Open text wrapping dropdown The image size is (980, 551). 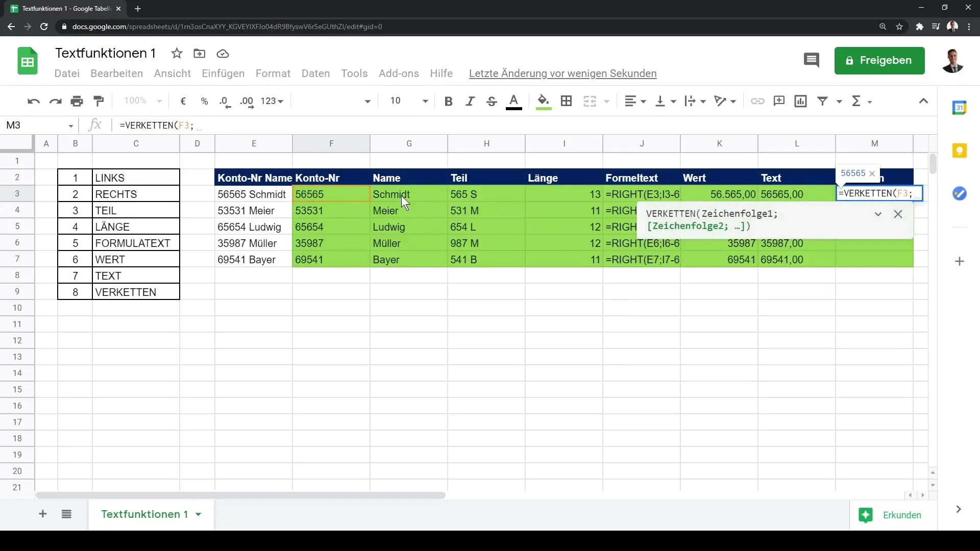[x=695, y=101]
